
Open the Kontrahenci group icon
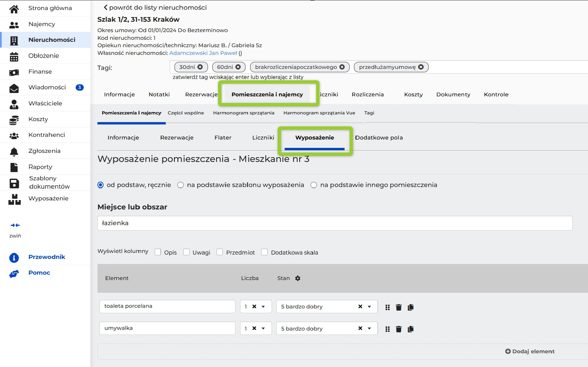coord(14,136)
